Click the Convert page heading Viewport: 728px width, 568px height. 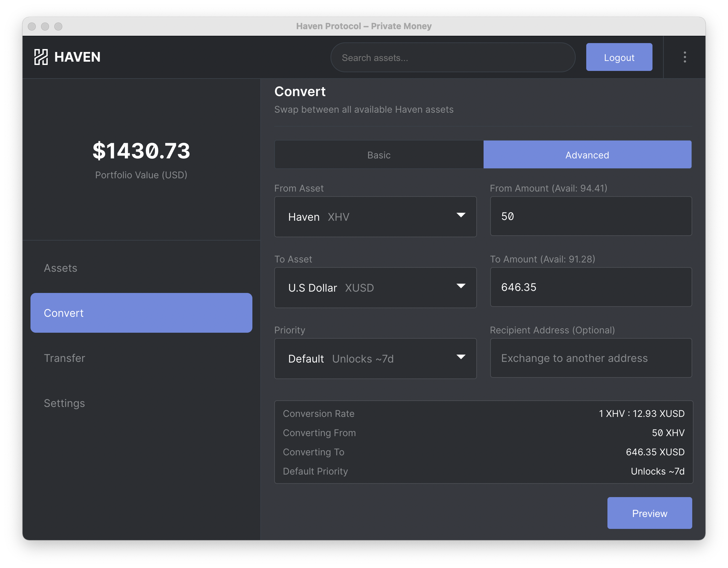click(x=300, y=91)
